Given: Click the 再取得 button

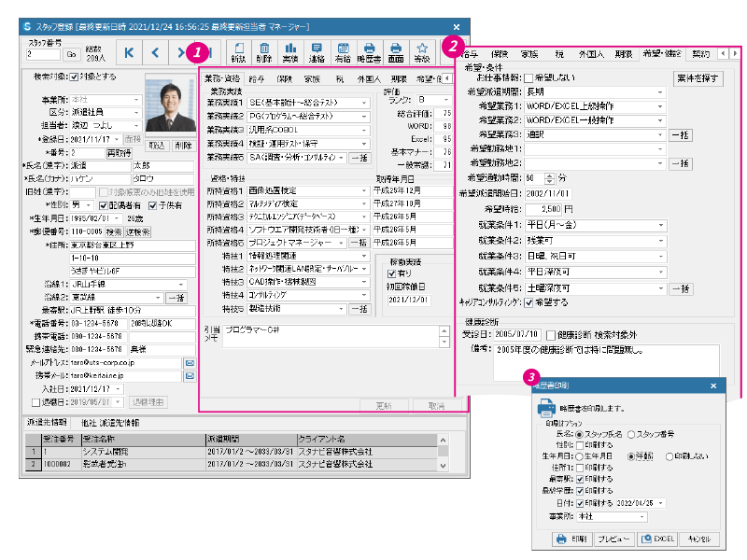Looking at the screenshot, I should pyautogui.click(x=120, y=153).
